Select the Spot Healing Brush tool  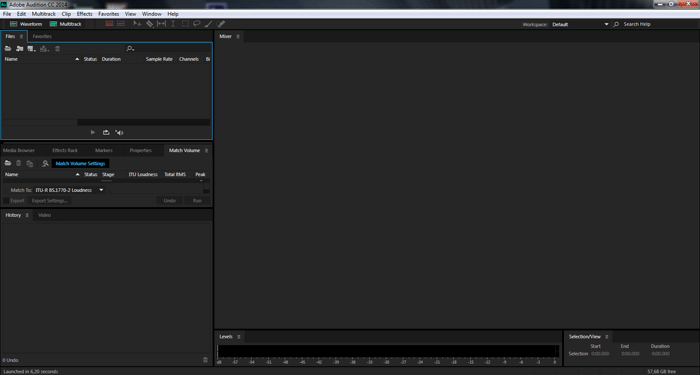click(x=221, y=24)
